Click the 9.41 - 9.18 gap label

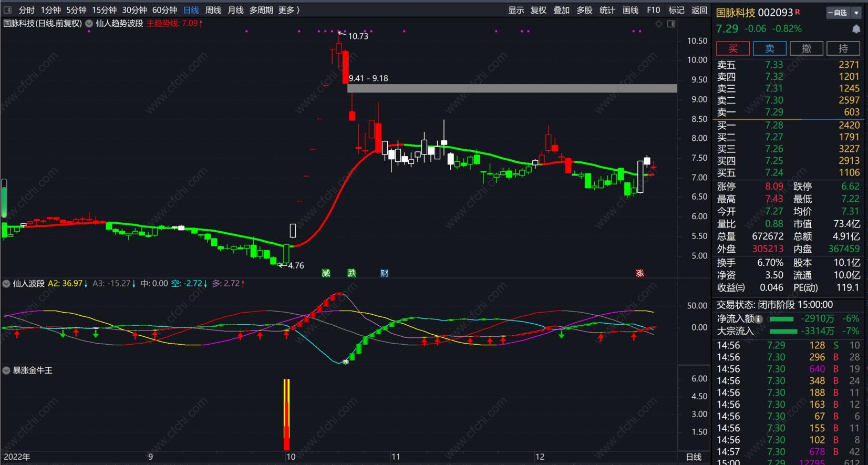(x=368, y=78)
